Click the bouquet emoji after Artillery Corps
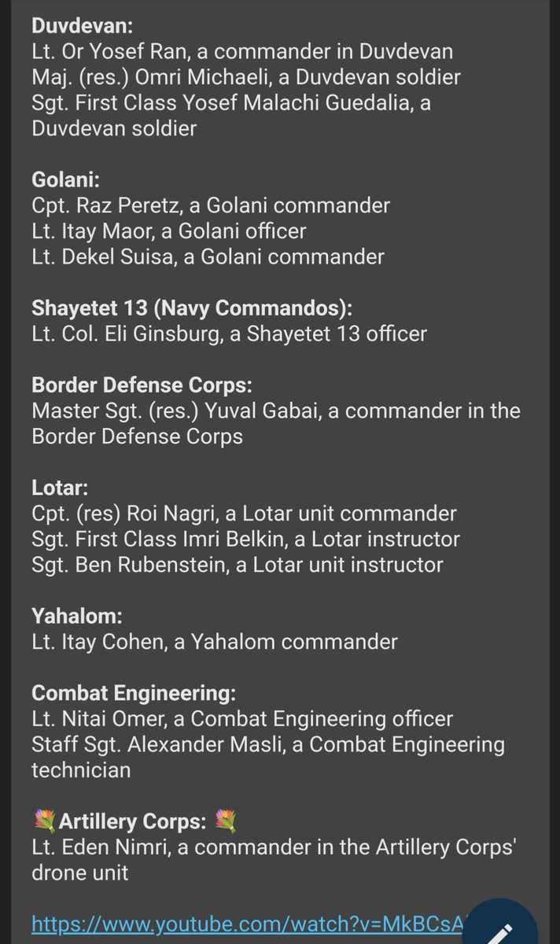 pos(225,822)
